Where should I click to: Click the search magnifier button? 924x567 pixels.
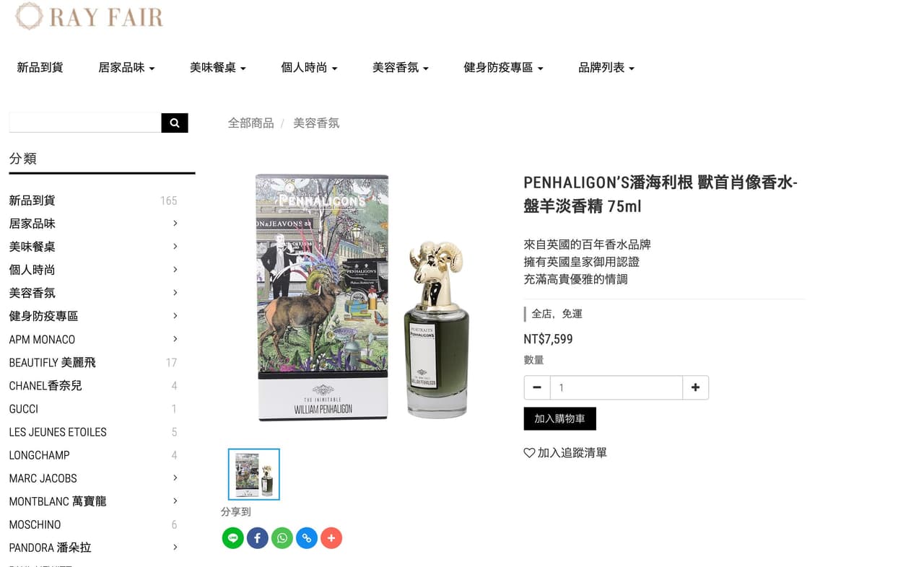click(x=175, y=123)
